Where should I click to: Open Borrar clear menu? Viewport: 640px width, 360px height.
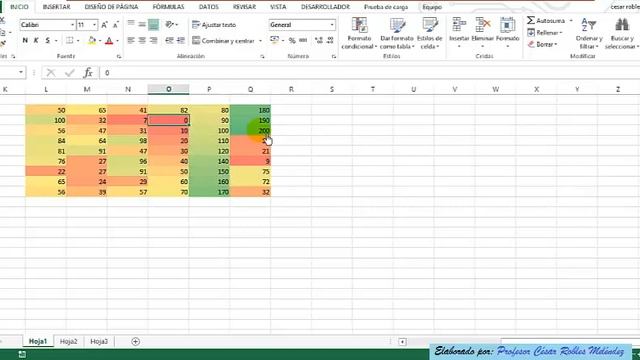pos(542,44)
